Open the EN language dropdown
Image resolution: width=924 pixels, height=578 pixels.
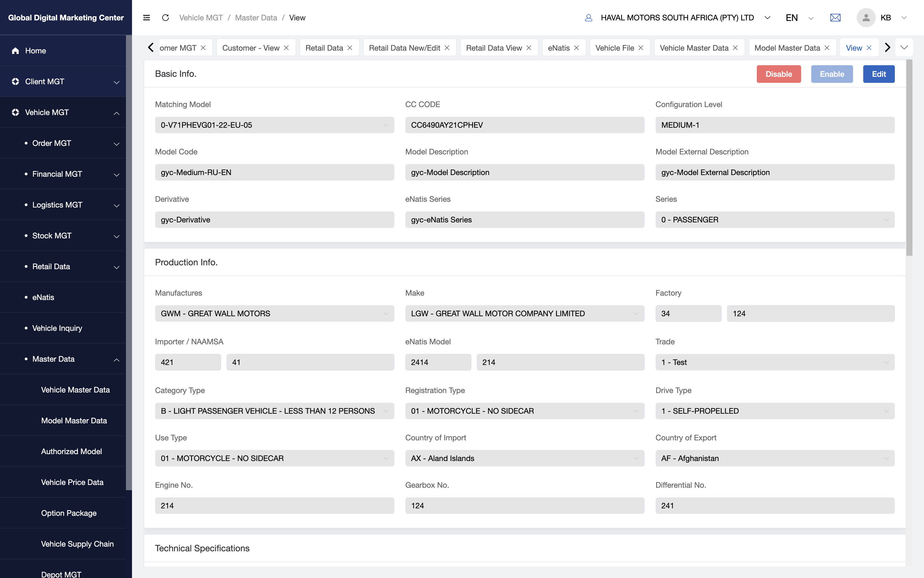pos(811,18)
